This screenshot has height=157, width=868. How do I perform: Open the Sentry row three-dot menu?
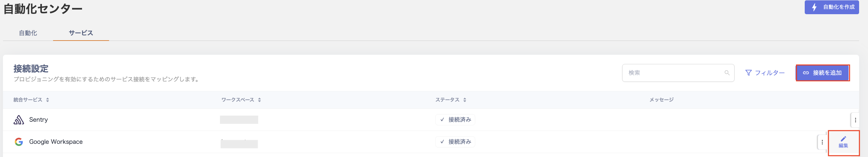(855, 120)
